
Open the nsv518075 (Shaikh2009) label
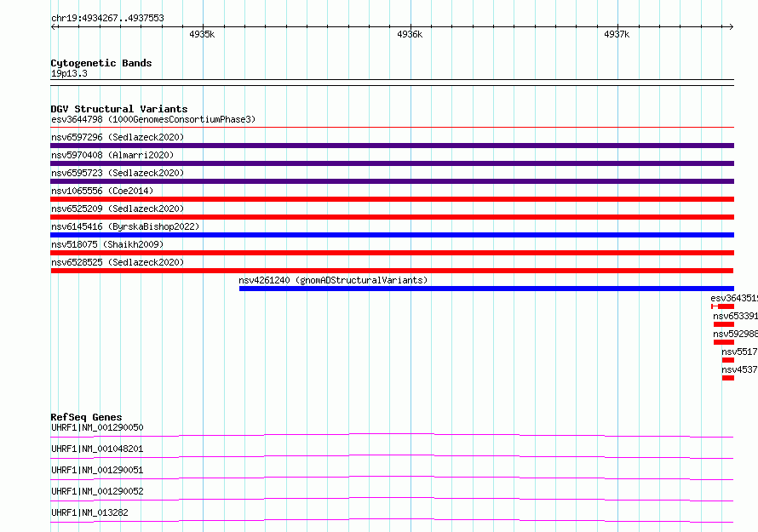(107, 244)
